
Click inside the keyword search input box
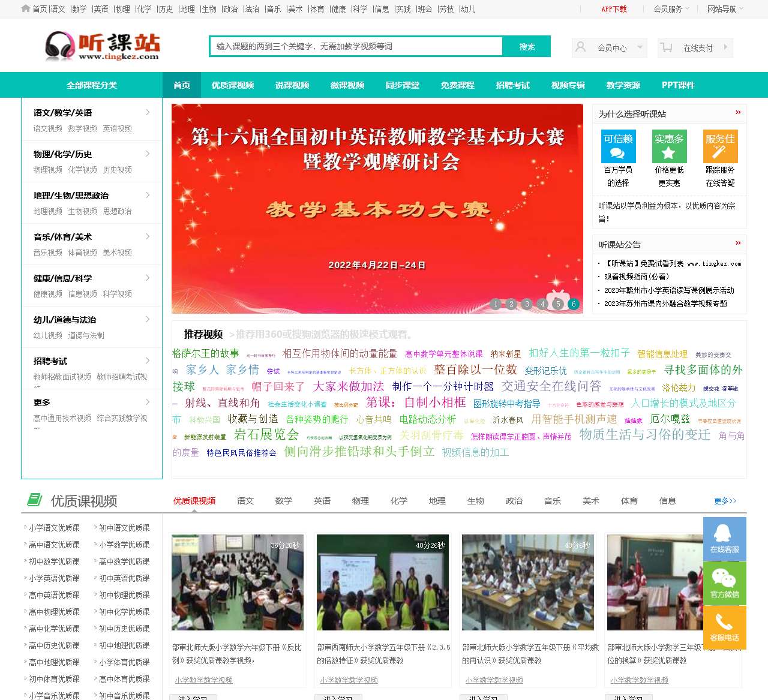[354, 46]
